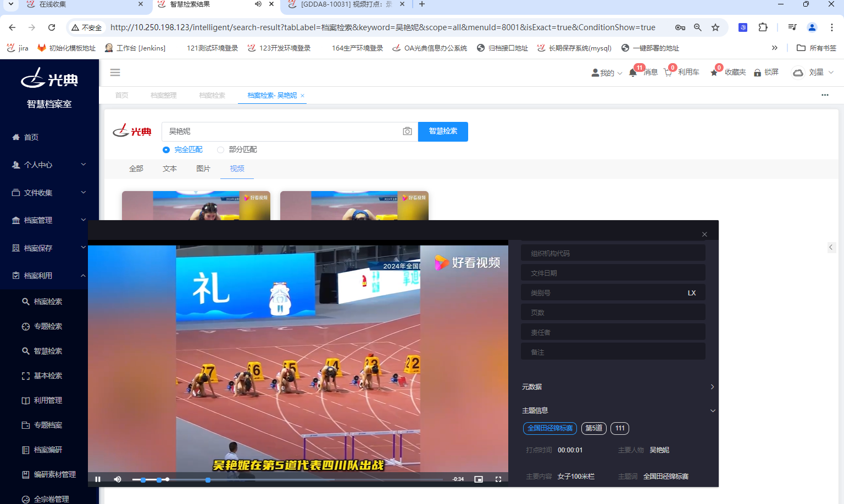Collapse 档案利用 sidebar menu
Image resolution: width=844 pixels, height=504 pixels.
(49, 276)
